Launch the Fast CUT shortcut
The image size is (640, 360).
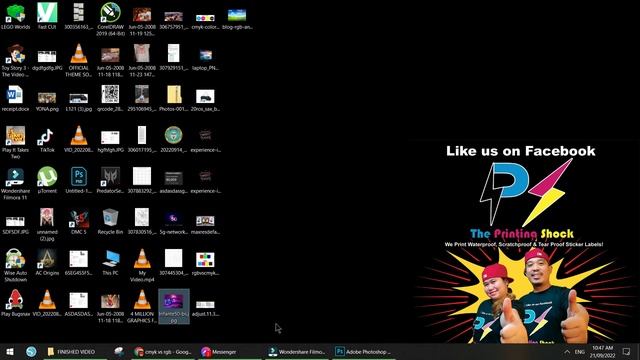[47, 16]
